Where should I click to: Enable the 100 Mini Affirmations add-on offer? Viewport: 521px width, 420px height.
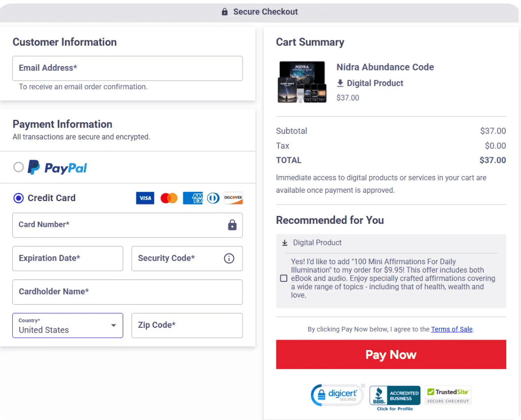[x=283, y=278]
